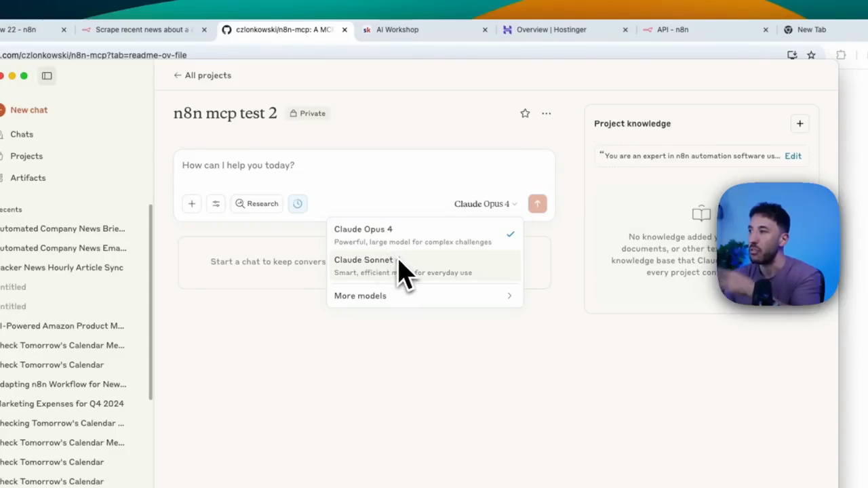
Task: Open the search and tools sliders icon
Action: [x=216, y=203]
